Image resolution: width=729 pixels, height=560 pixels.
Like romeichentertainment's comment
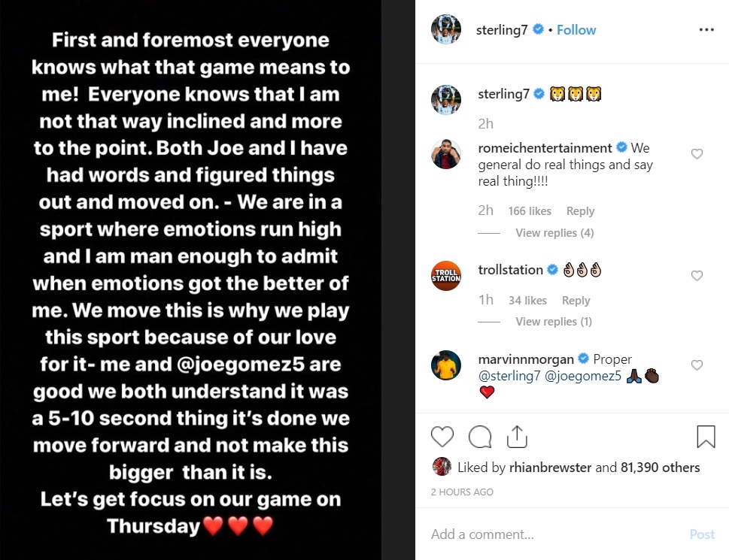697,154
